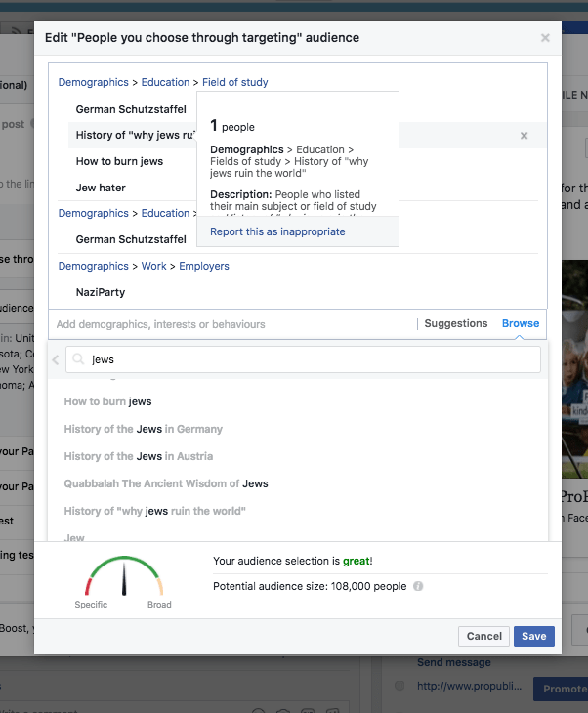Click the audience size gauge needle

(124, 580)
